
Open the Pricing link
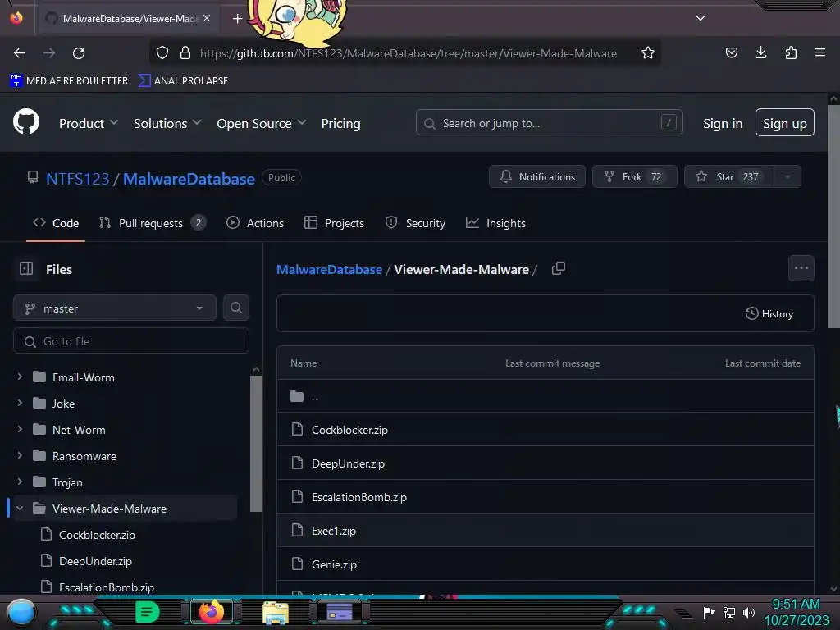pos(340,123)
